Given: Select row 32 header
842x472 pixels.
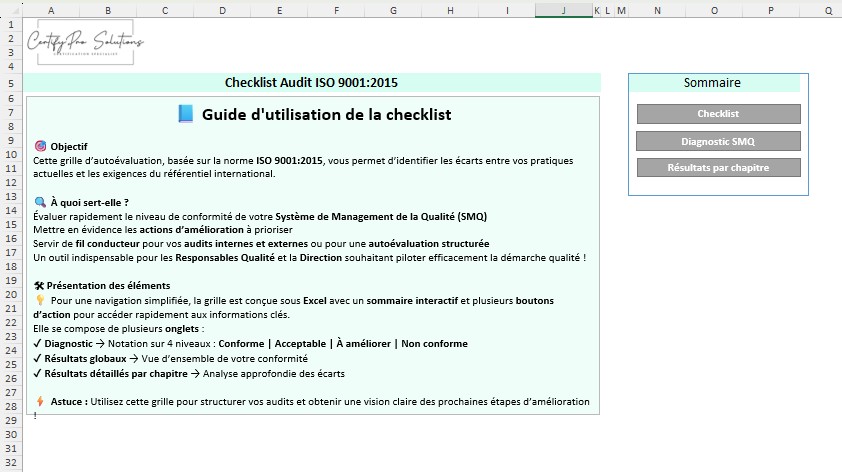Looking at the screenshot, I should click(11, 462).
